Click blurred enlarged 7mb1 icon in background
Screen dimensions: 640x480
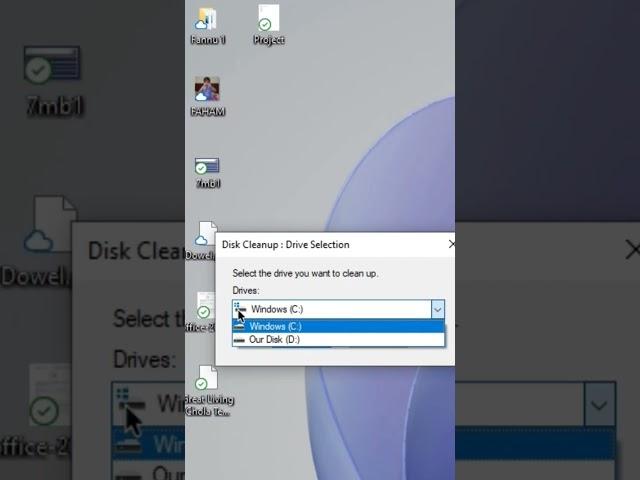[x=52, y=80]
